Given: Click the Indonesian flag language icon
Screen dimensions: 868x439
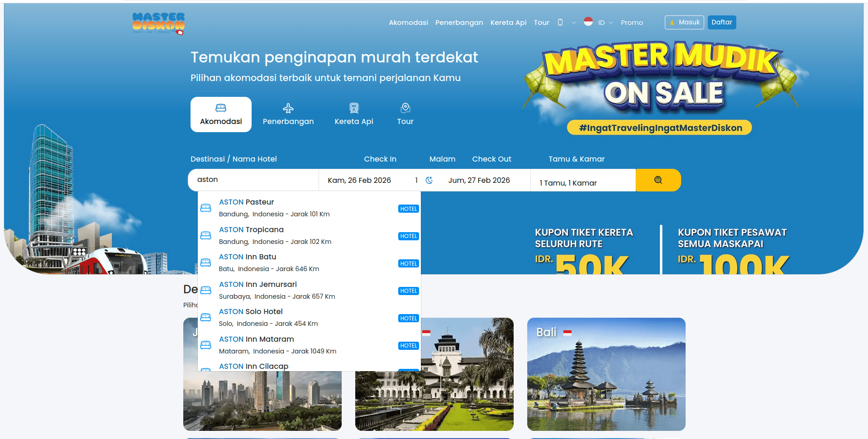Looking at the screenshot, I should point(588,21).
